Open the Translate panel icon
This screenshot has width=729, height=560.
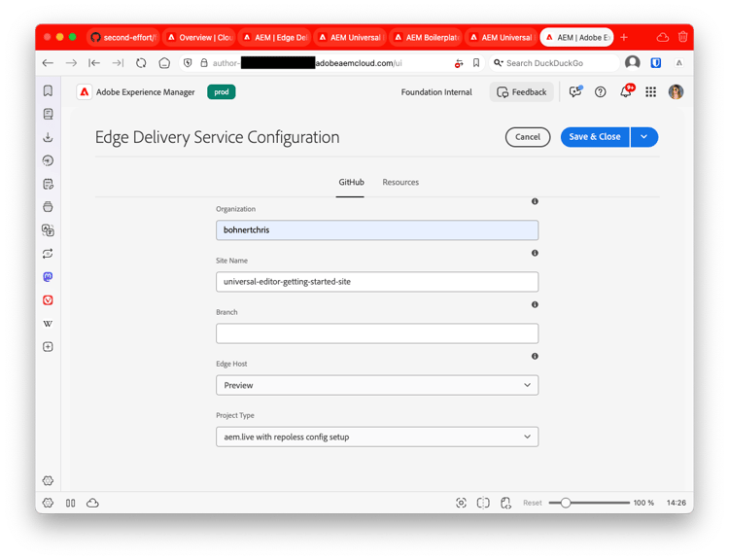pyautogui.click(x=48, y=230)
